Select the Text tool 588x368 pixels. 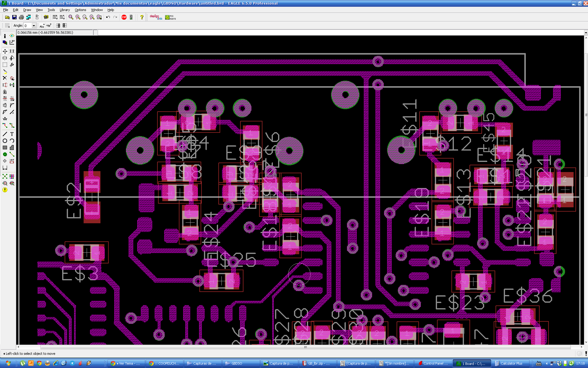point(12,134)
